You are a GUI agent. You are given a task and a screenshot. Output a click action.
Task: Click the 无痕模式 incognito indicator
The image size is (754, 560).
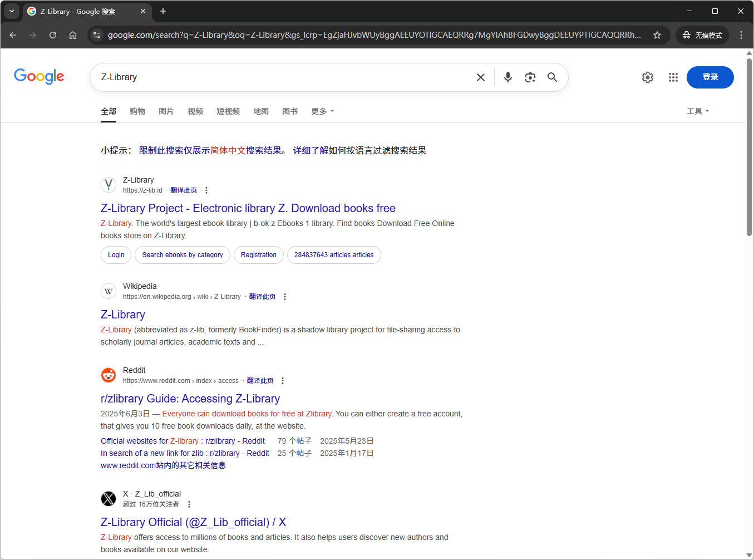(x=702, y=35)
